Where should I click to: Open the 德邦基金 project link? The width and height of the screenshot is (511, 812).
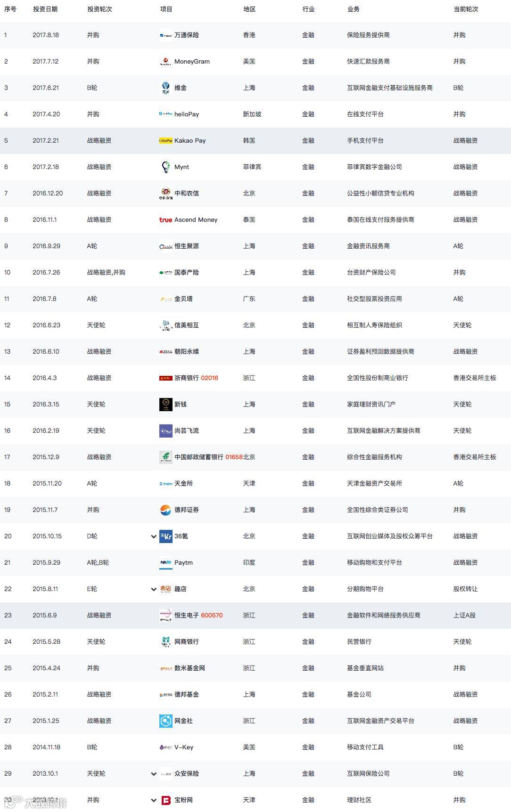(187, 695)
